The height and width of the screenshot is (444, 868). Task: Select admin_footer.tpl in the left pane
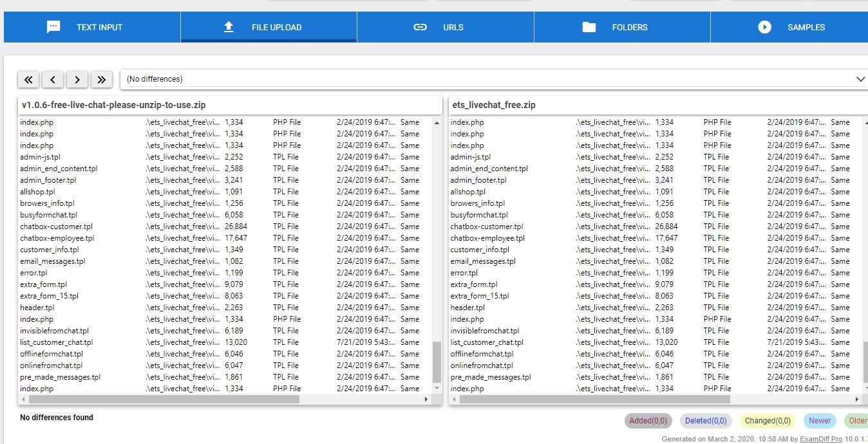[48, 180]
